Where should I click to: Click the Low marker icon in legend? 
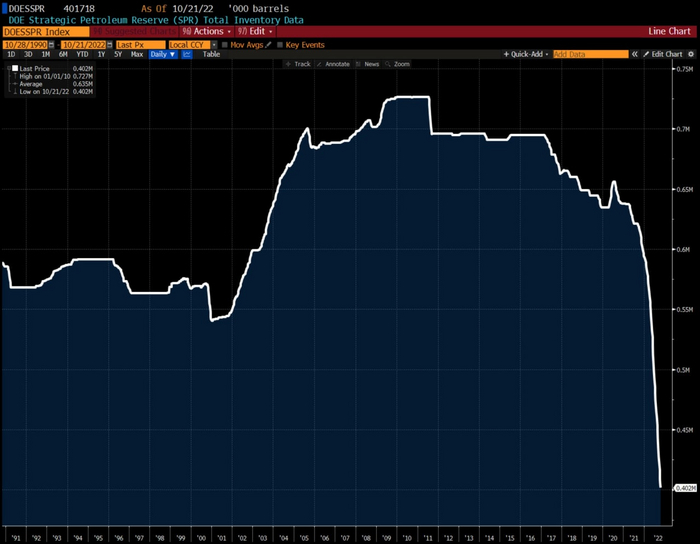coord(15,91)
